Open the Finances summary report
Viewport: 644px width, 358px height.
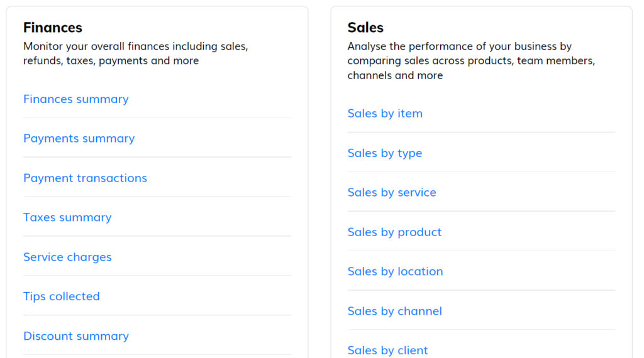pyautogui.click(x=75, y=99)
